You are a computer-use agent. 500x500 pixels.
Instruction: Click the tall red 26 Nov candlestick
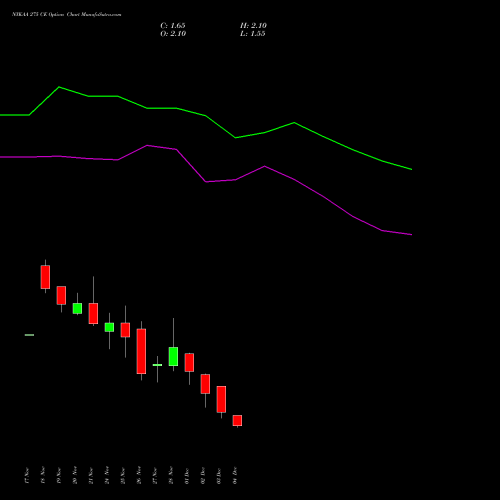coord(141,351)
